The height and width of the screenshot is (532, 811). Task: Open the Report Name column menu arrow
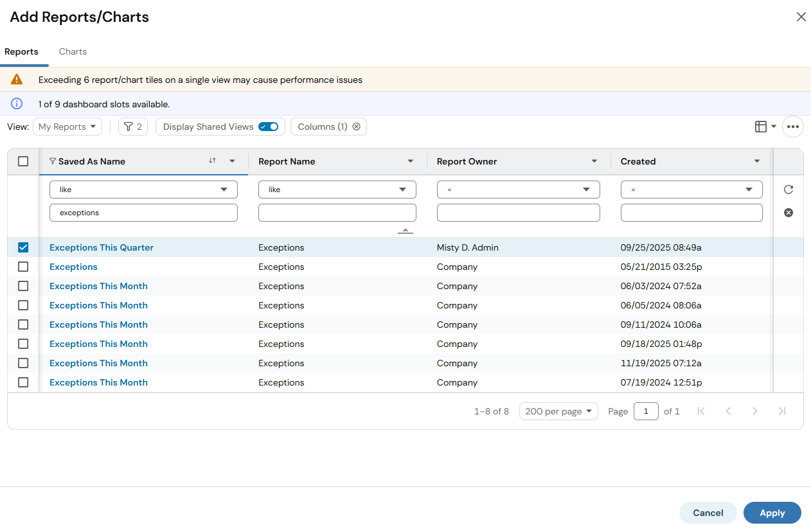(411, 161)
